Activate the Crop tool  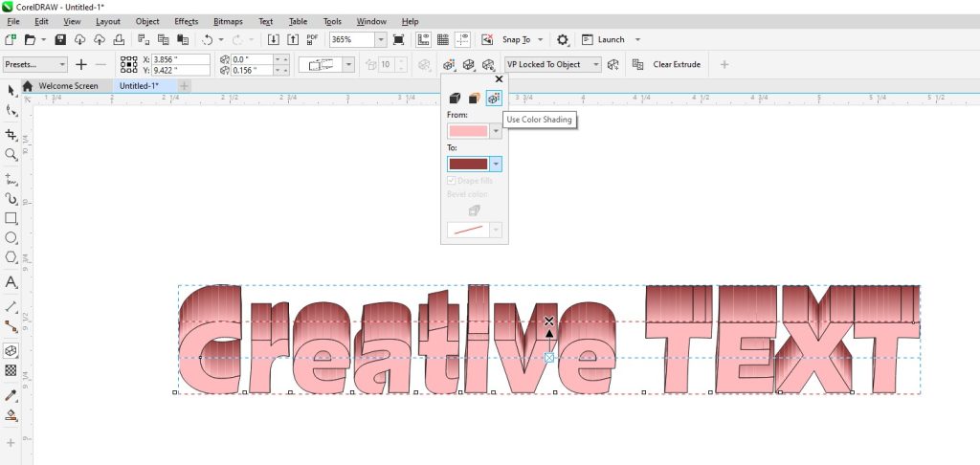coord(11,135)
